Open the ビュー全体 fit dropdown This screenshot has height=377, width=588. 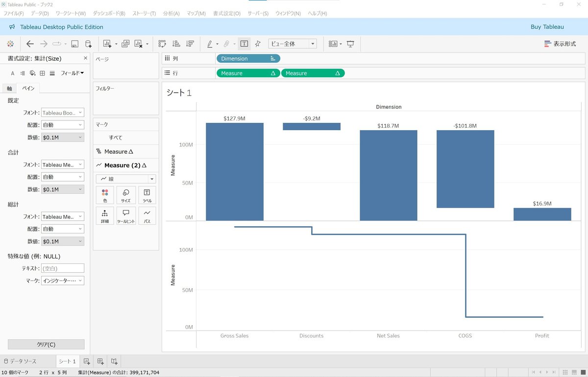[x=293, y=44]
